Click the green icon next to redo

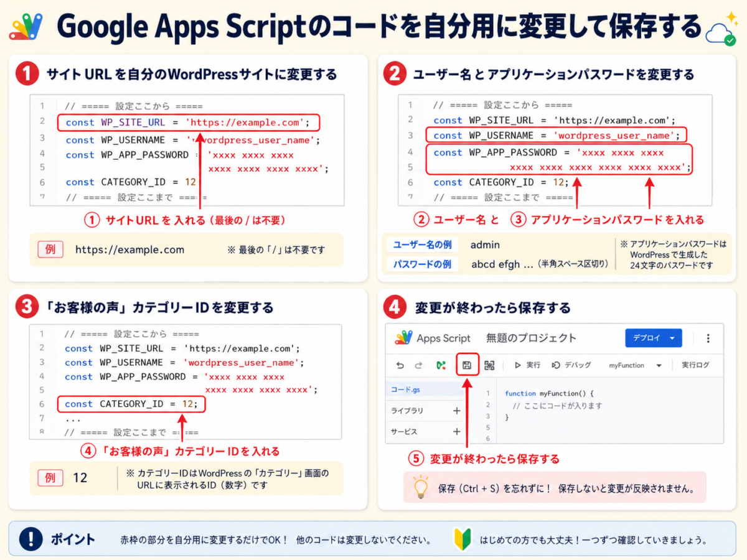[x=441, y=365]
